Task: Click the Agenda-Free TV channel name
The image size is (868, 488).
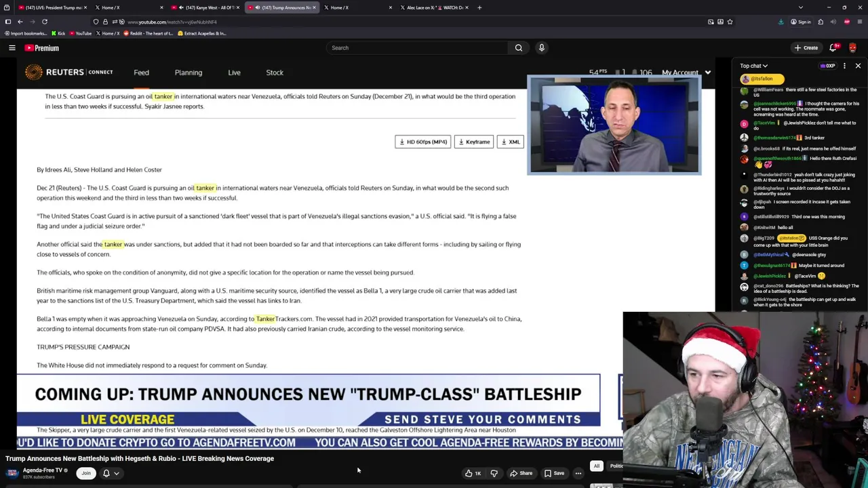Action: (x=43, y=470)
